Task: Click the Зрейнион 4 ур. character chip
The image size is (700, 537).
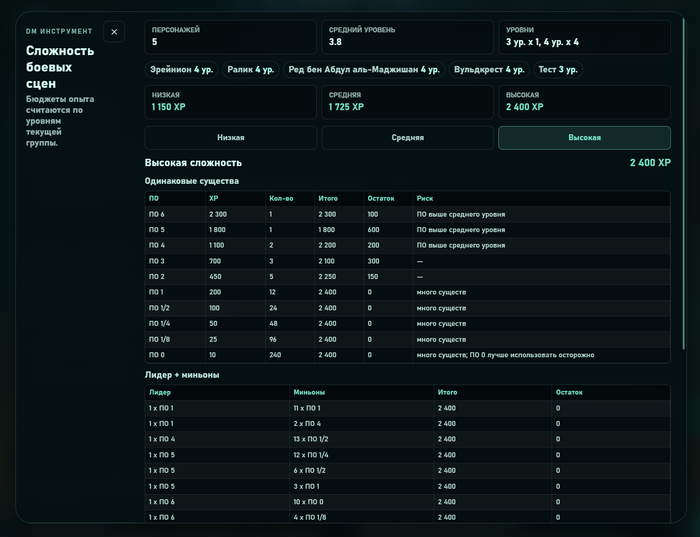Action: [181, 70]
